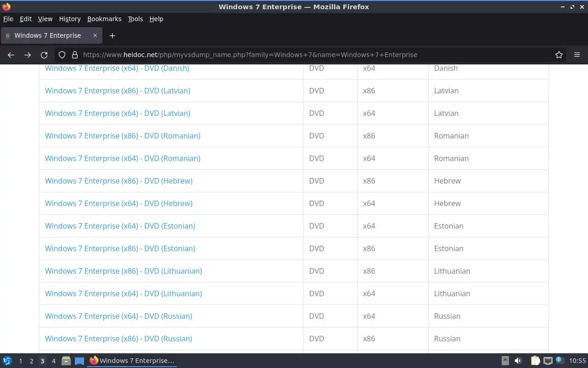
Task: Open the update notifier tray icon
Action: click(560, 360)
